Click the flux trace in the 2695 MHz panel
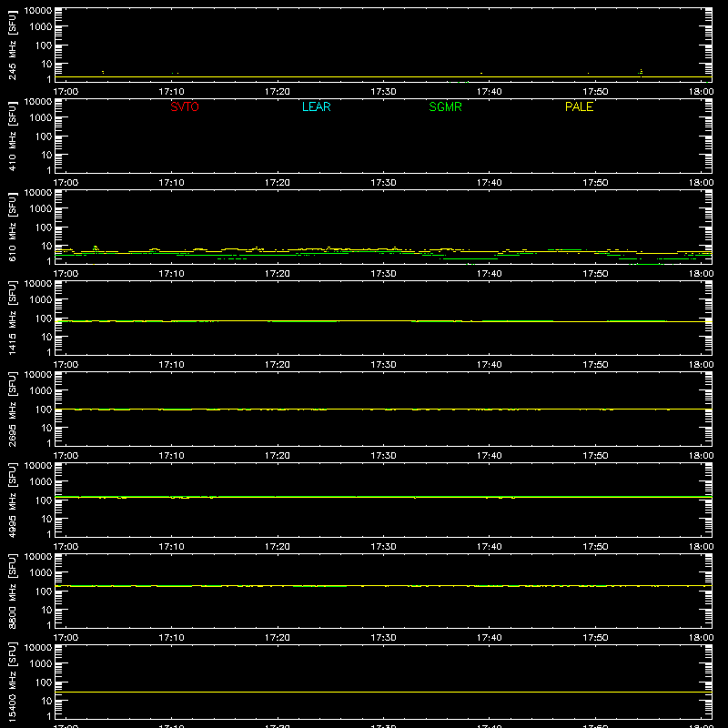The height and width of the screenshot is (728, 728). tap(383, 409)
